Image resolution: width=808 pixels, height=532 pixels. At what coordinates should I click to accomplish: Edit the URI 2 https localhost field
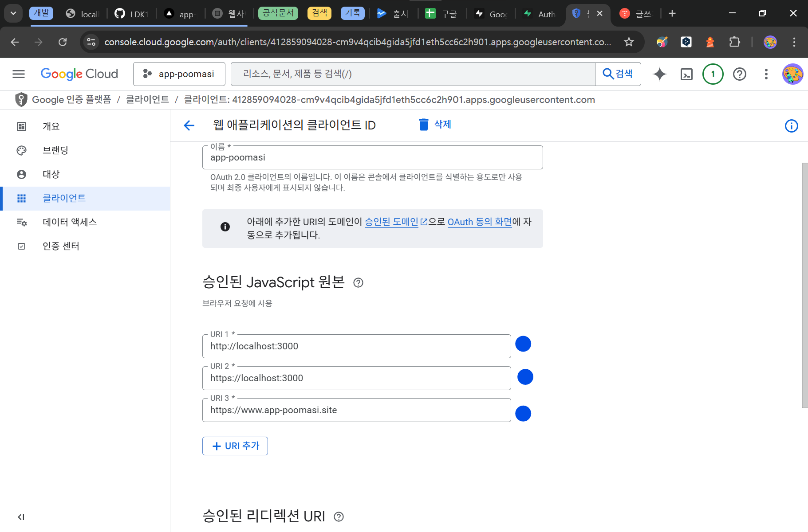(357, 378)
